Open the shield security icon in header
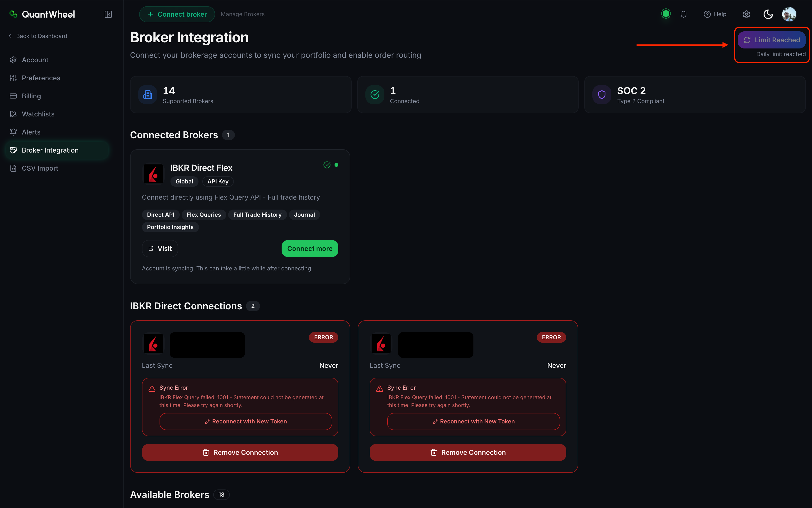This screenshot has width=812, height=508. tap(684, 14)
